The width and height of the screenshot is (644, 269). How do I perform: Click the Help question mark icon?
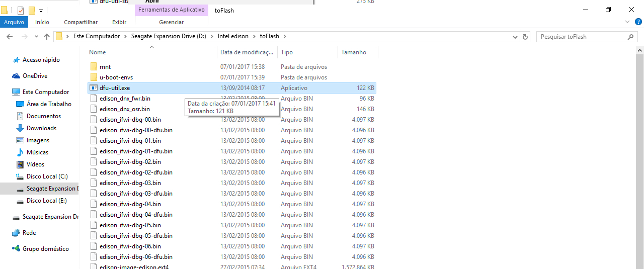click(638, 22)
